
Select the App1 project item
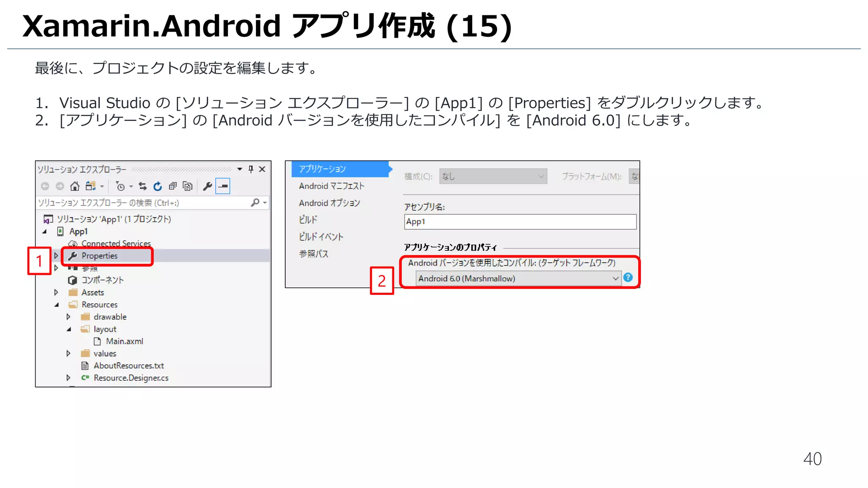click(78, 231)
